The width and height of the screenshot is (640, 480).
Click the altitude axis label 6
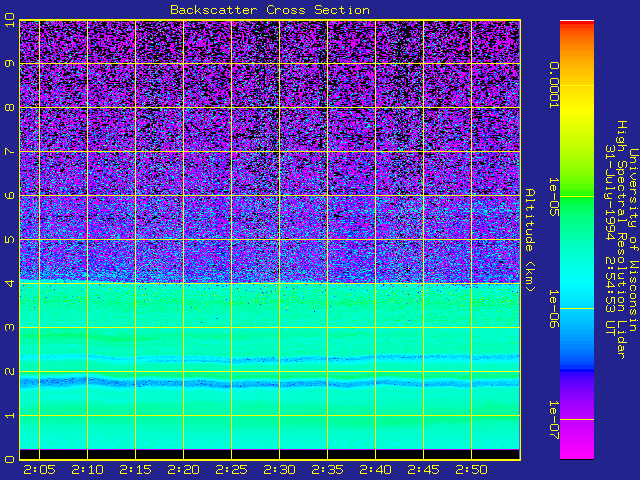tap(9, 195)
